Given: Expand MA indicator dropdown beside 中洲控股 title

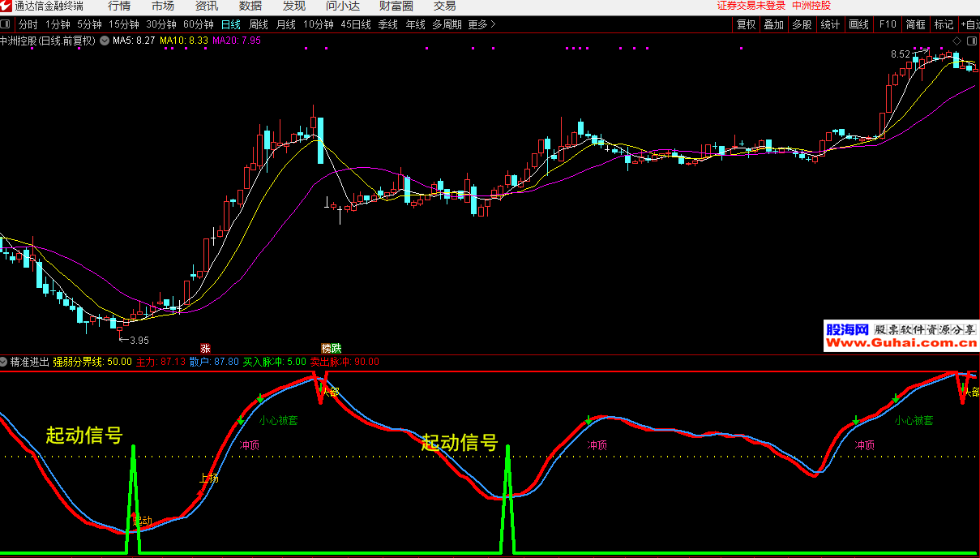Looking at the screenshot, I should [104, 40].
